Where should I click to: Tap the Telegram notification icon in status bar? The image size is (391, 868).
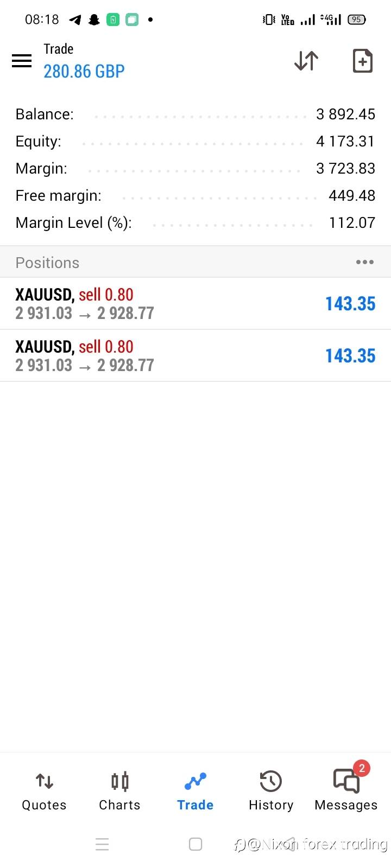pyautogui.click(x=75, y=20)
